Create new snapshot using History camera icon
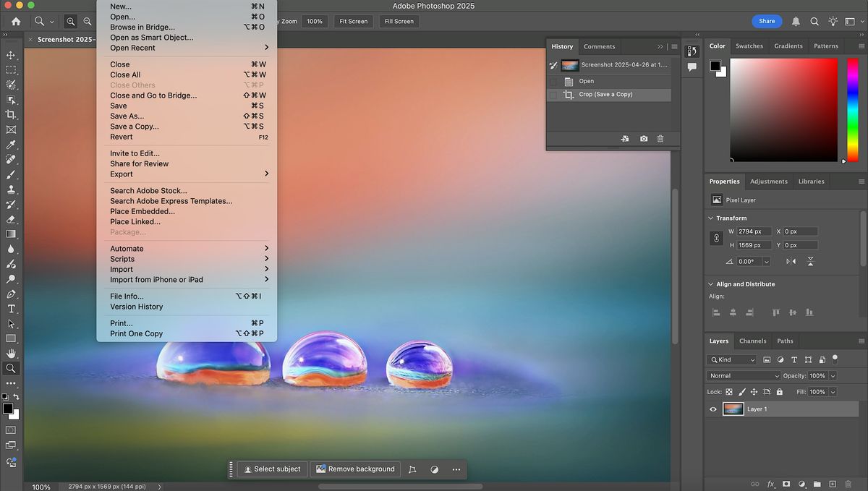 click(644, 139)
